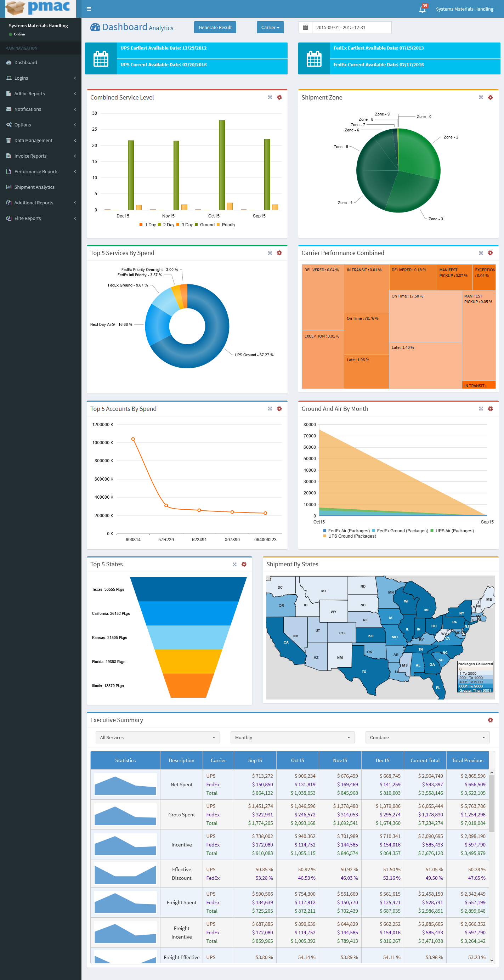The height and width of the screenshot is (980, 504).
Task: Click the date range input field
Action: [x=351, y=27]
